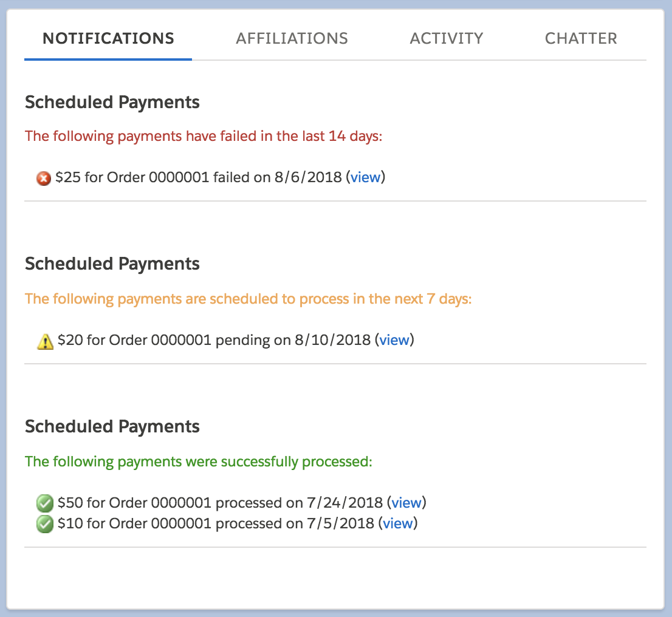Click the red failed payments message

pos(204,136)
